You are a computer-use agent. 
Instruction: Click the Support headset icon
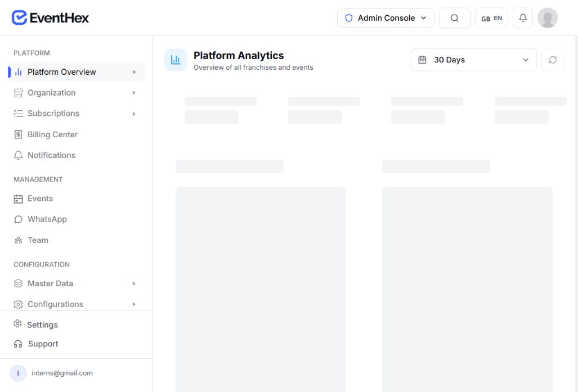18,344
